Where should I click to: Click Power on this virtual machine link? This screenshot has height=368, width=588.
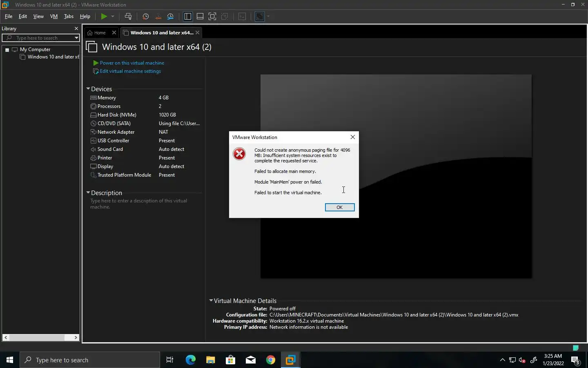(132, 63)
